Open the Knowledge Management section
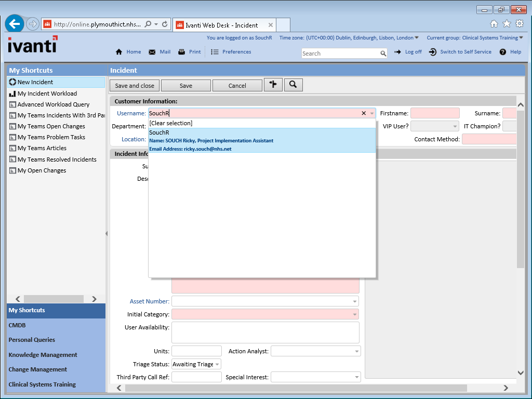 (x=56, y=355)
